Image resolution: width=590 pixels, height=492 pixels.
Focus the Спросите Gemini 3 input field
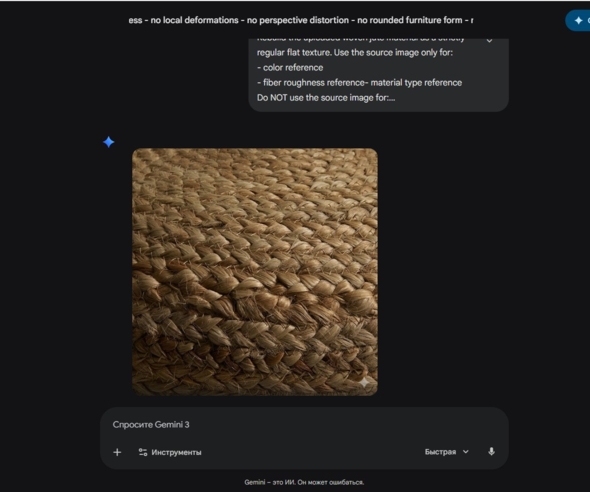coord(304,425)
